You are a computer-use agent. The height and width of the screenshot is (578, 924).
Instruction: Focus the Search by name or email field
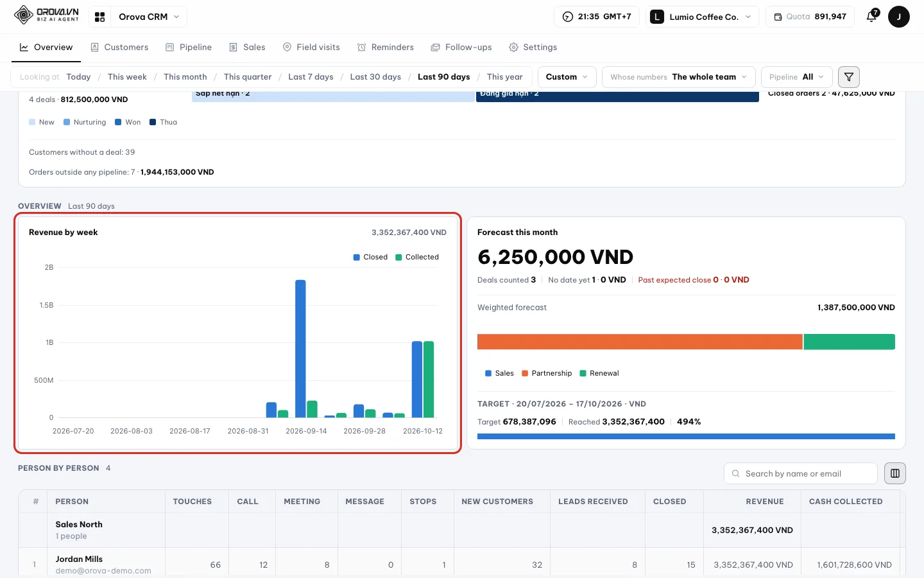click(x=801, y=473)
